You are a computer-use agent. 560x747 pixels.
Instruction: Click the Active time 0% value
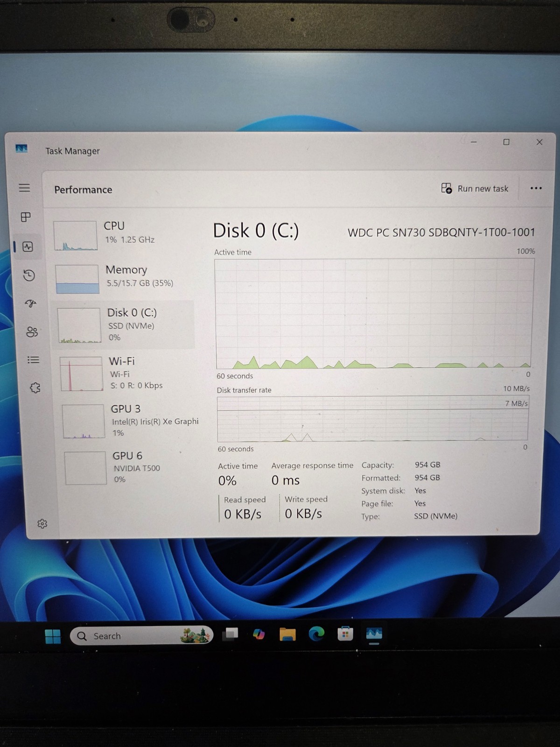pos(227,480)
